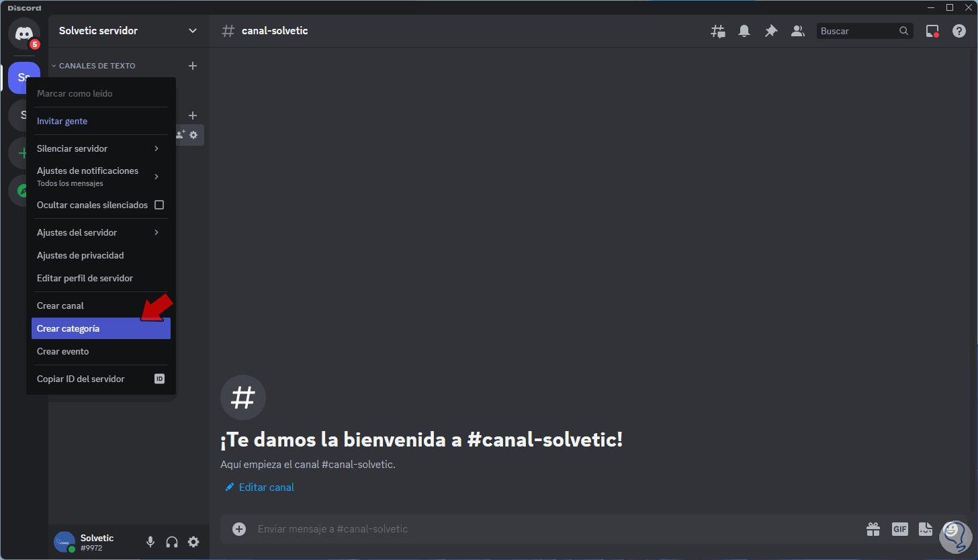Expand the Silenciar servidor submenu
This screenshot has width=978, height=560.
(x=157, y=148)
